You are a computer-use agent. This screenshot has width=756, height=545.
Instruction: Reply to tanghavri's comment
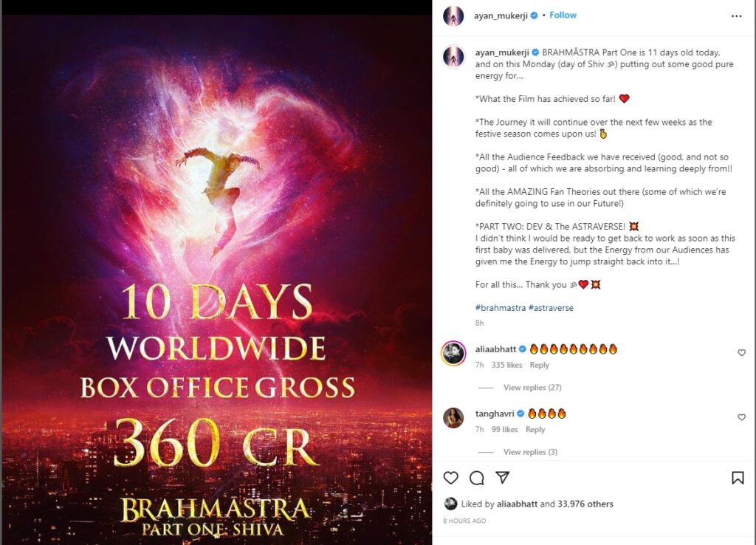[x=535, y=429]
